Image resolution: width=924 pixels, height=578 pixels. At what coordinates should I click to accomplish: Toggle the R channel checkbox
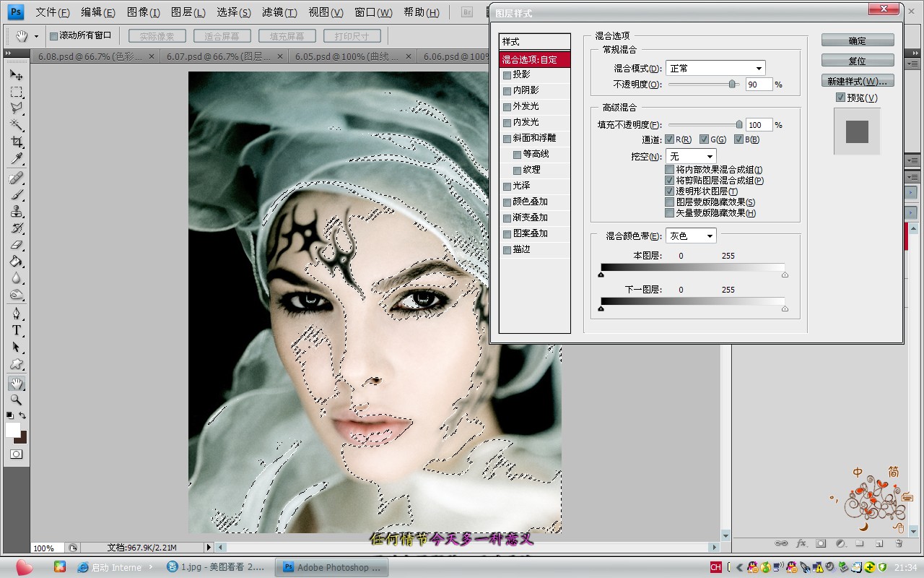pyautogui.click(x=670, y=139)
